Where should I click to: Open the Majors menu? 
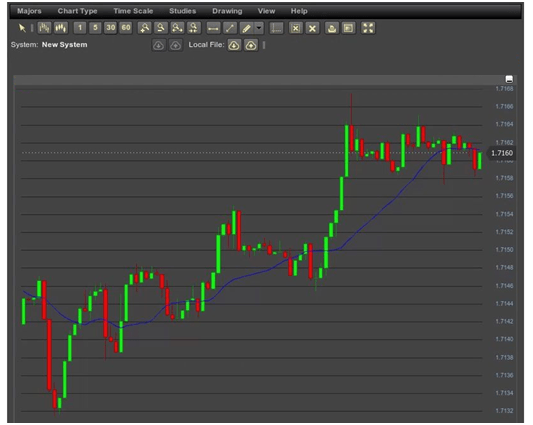(29, 11)
